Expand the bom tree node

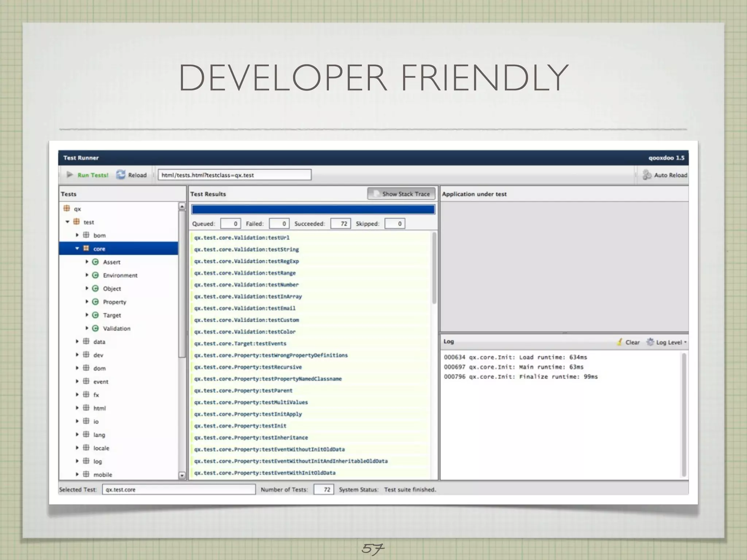tap(77, 235)
